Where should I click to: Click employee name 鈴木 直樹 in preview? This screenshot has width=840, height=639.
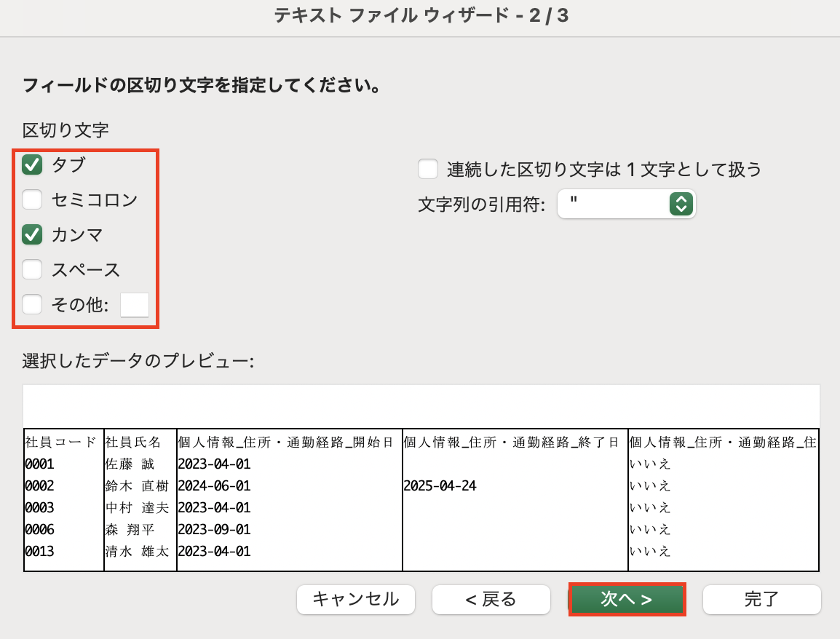click(x=138, y=485)
